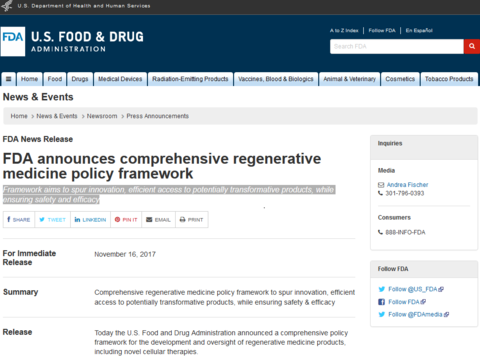The image size is (480, 360).
Task: Share article via Facebook SHARE button
Action: coord(19,220)
